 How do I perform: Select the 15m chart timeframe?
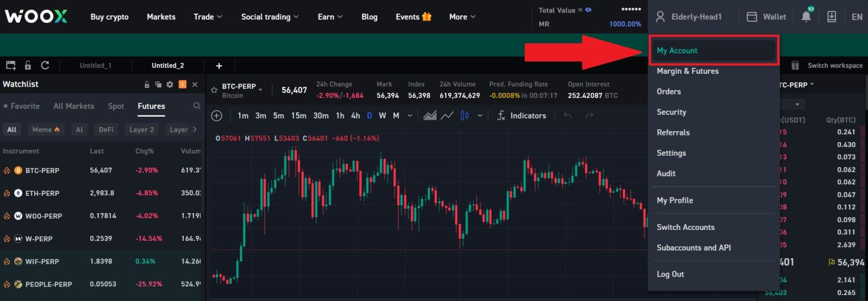coord(298,116)
